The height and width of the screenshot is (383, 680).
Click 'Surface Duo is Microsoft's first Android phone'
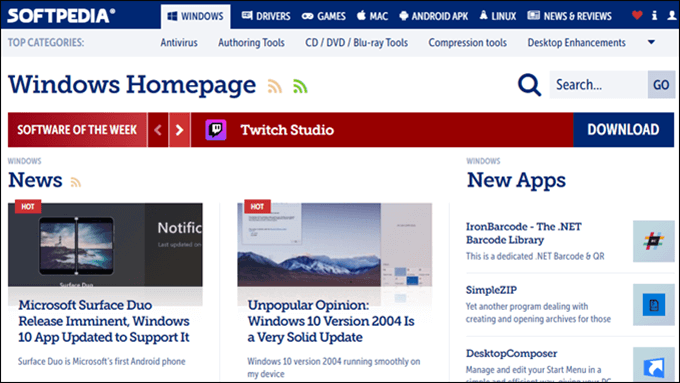point(101,361)
